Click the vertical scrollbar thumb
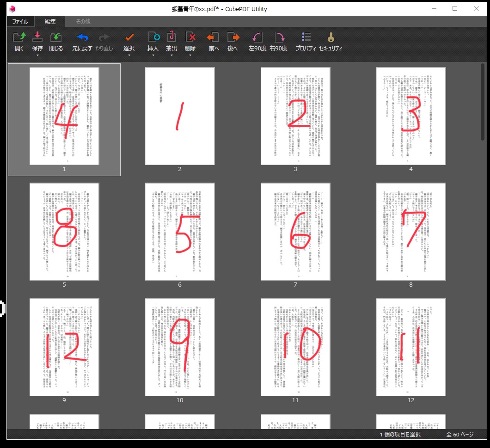The image size is (490, 448). (483, 102)
